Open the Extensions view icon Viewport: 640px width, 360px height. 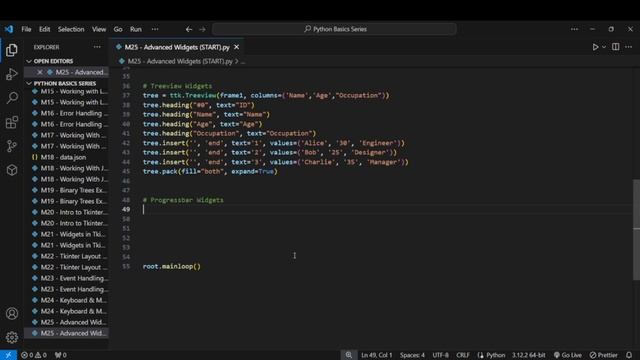point(12,122)
